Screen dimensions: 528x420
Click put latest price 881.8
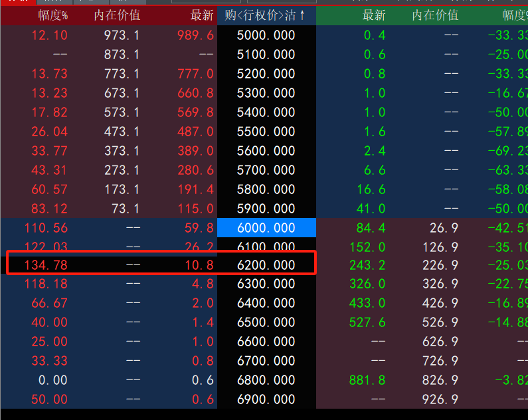(x=367, y=381)
